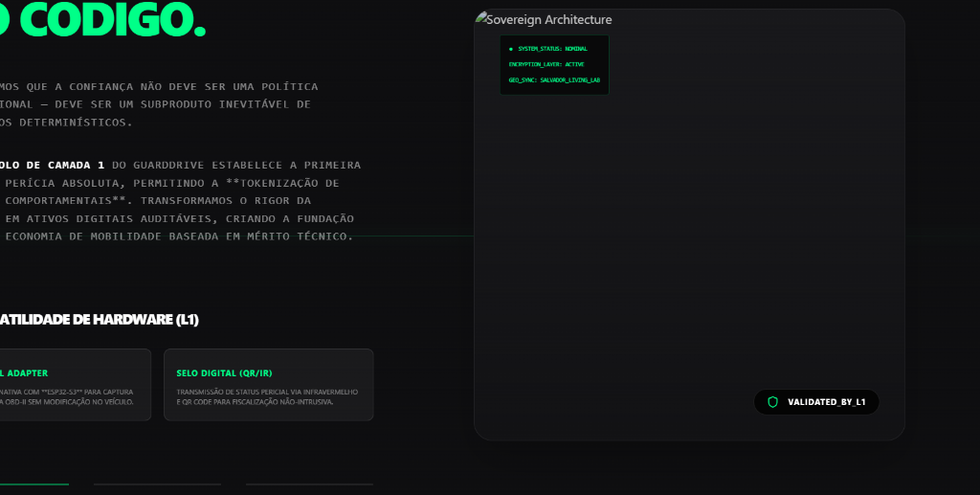Click 'ECONOMIA DE MOBILIDADE BASEADA EM MÉRITO TÉCNICO' line
Viewport: 980px width, 495px height.
point(179,236)
